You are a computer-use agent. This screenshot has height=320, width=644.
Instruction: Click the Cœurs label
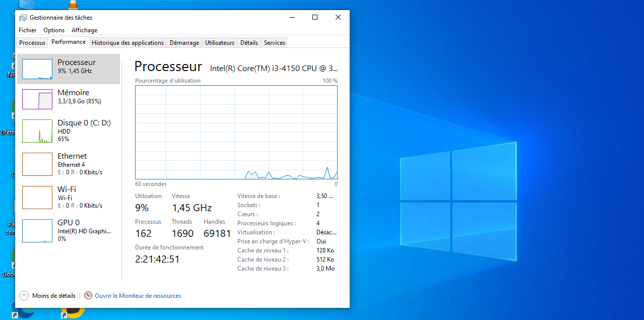click(x=247, y=214)
